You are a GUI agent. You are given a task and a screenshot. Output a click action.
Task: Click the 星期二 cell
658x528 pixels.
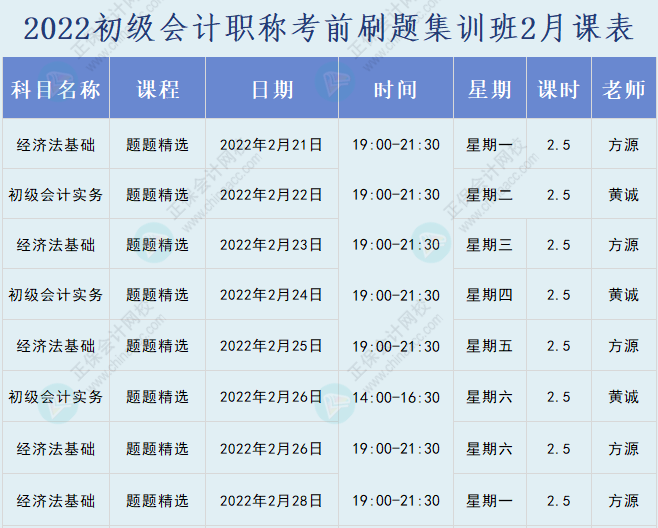[489, 195]
